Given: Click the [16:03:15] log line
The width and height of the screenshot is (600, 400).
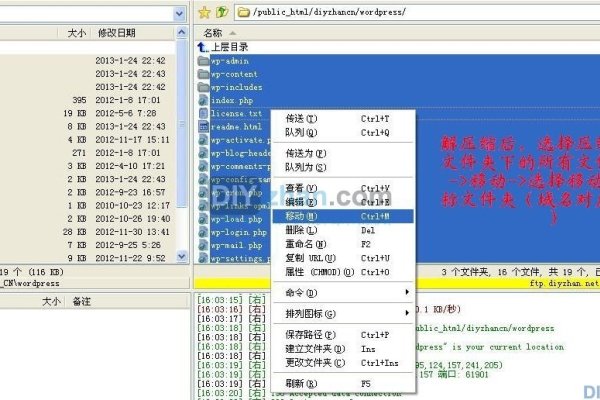Looking at the screenshot, I should tap(232, 300).
